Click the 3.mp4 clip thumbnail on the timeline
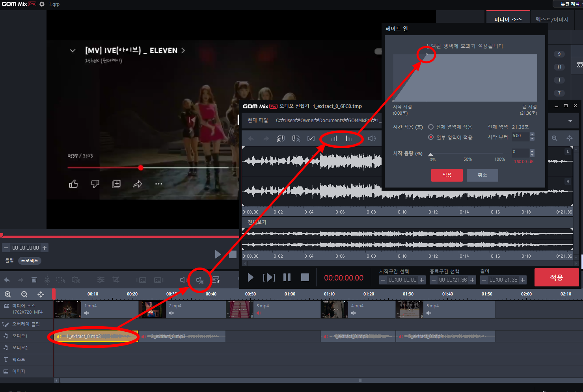This screenshot has height=392, width=583. [240, 309]
